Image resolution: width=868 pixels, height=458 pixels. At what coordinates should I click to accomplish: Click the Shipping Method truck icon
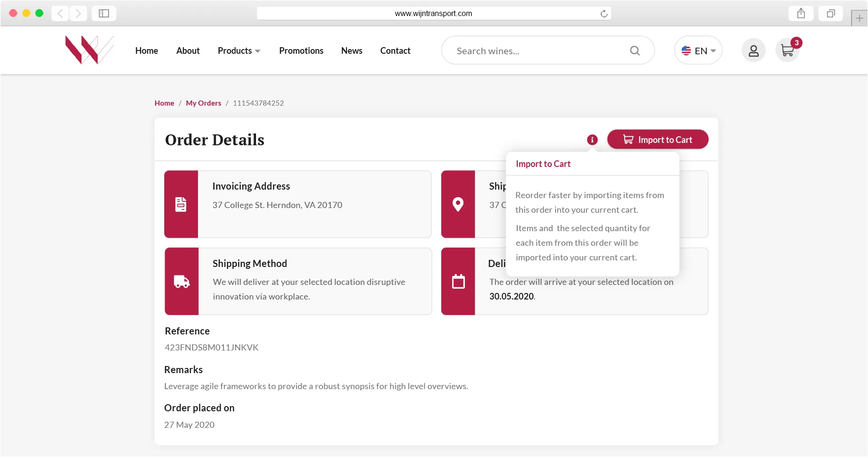[182, 282]
